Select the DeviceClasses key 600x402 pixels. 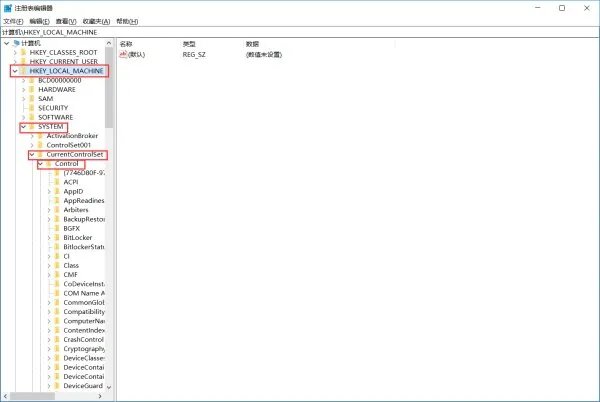(x=84, y=358)
